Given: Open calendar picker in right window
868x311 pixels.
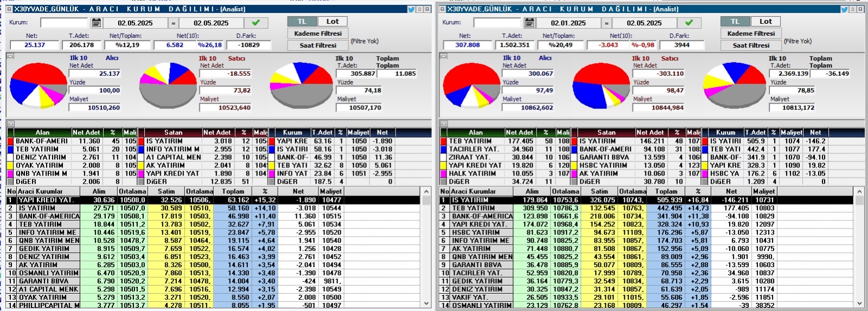Looking at the screenshot, I should [x=529, y=23].
